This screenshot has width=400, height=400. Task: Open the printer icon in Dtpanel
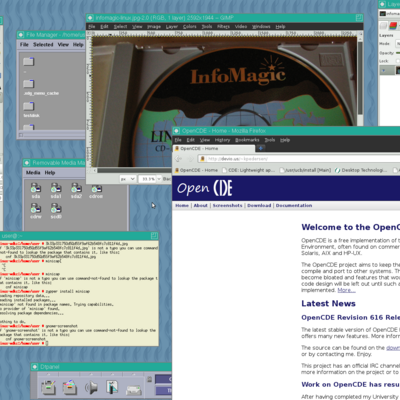point(134,389)
